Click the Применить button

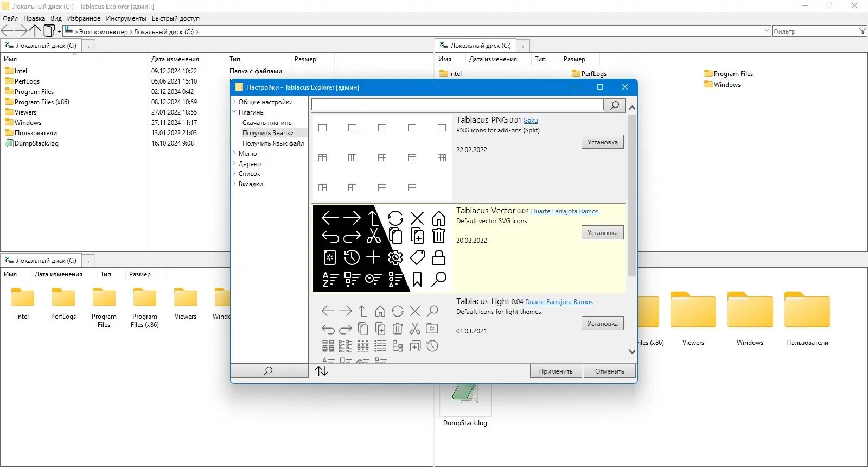[556, 371]
